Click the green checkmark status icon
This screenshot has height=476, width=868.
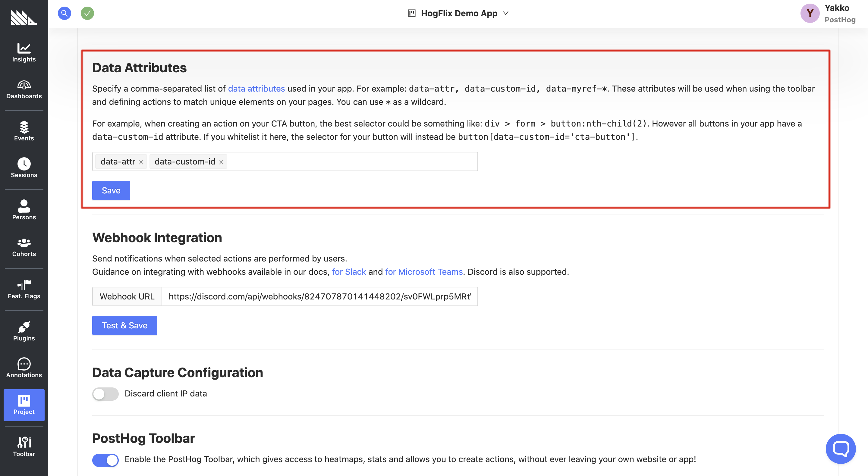point(87,13)
